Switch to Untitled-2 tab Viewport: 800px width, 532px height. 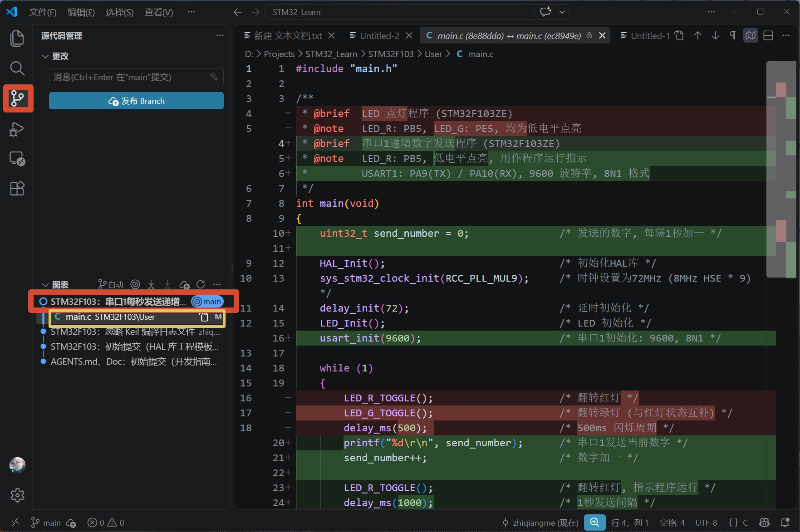pos(375,36)
